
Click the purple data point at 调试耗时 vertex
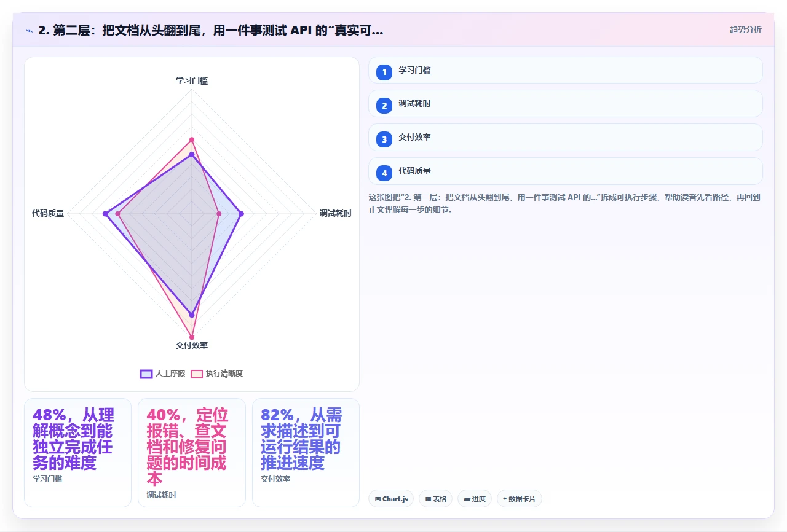point(241,214)
